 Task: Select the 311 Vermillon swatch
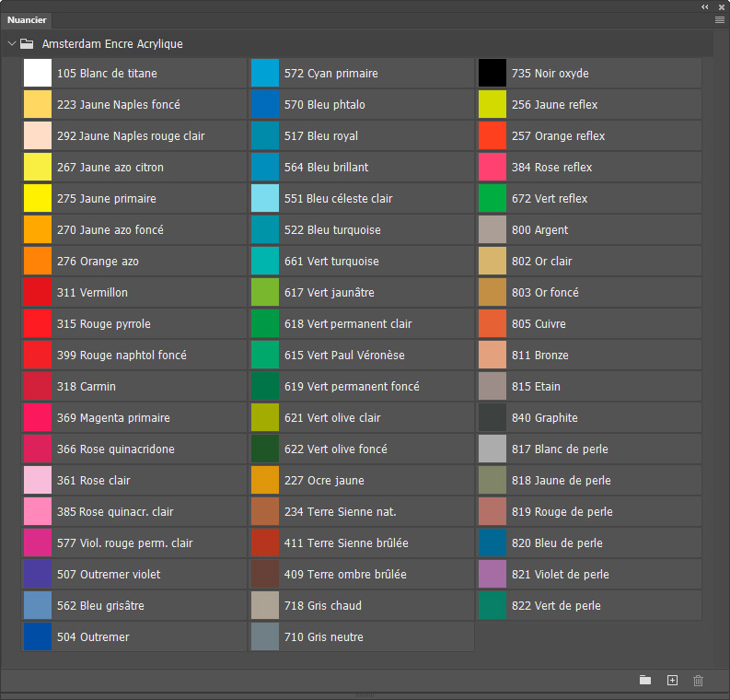(x=38, y=292)
